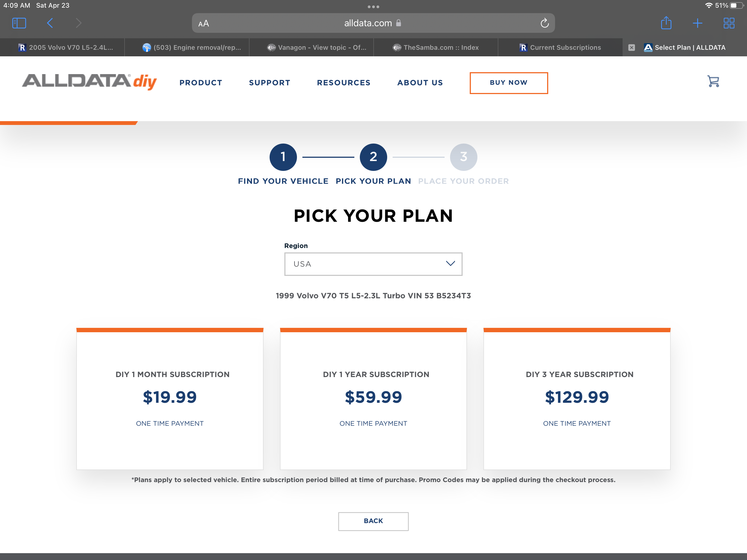
Task: Choose the DIY 3 Year Subscription card
Action: (576, 399)
